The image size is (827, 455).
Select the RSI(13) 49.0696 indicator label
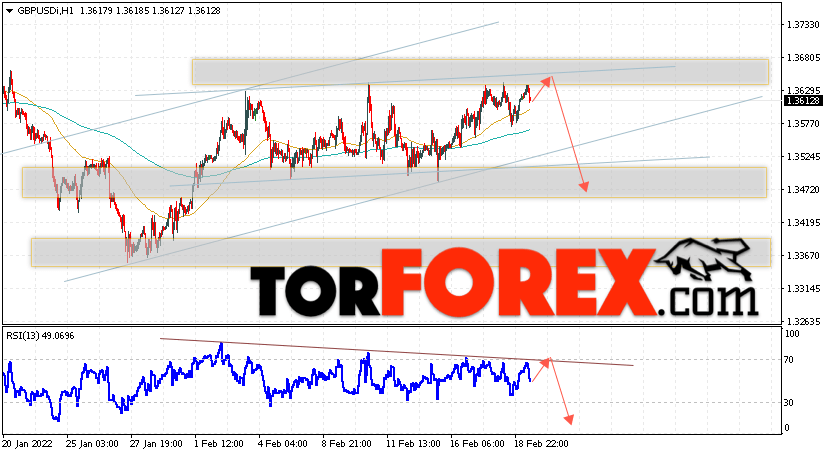point(40,335)
